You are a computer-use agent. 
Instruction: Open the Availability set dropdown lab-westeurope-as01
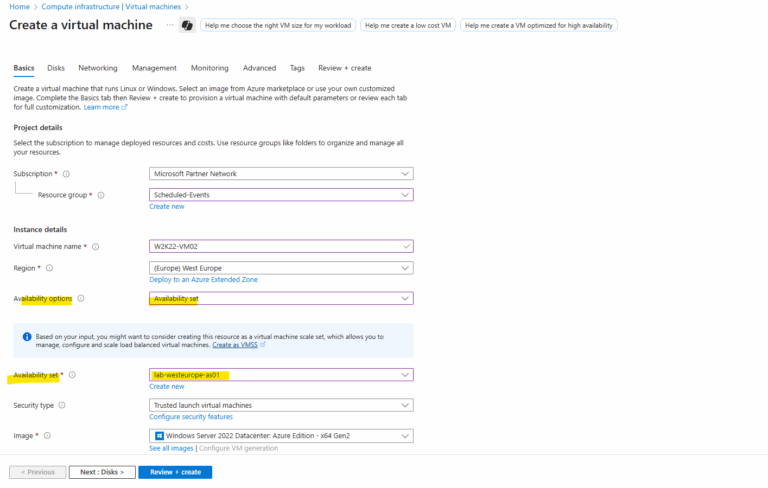[281, 375]
